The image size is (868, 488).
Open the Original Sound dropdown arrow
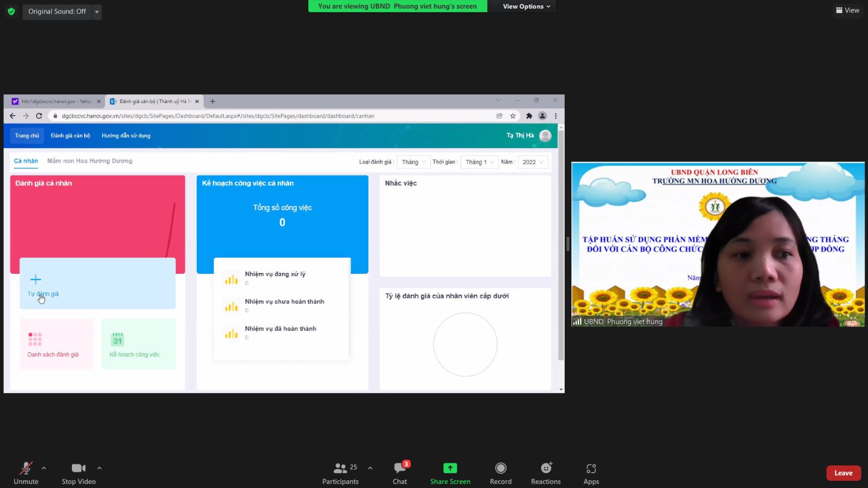click(97, 12)
